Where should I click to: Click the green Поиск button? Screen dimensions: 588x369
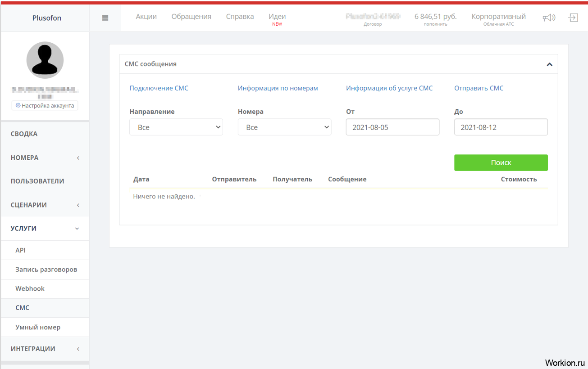coord(501,163)
